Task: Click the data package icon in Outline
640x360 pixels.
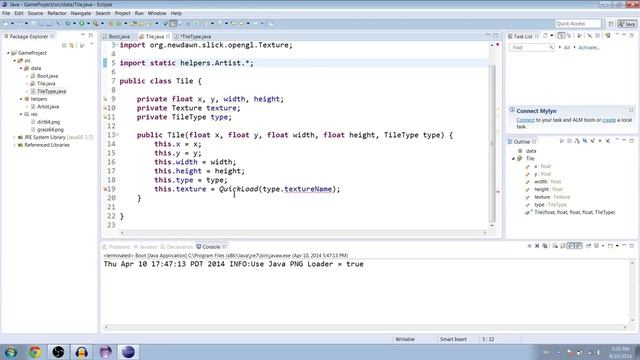Action: pos(520,151)
